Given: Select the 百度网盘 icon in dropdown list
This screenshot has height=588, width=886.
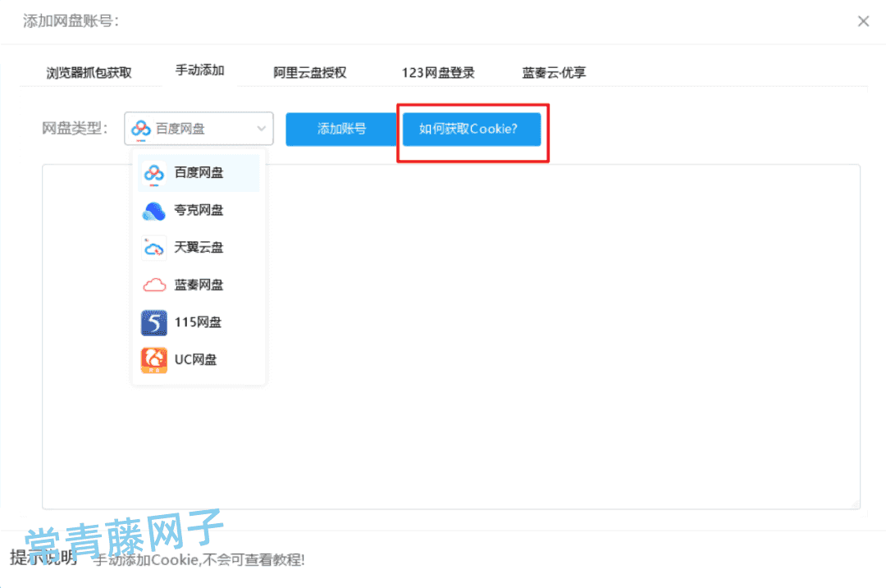Looking at the screenshot, I should click(153, 173).
